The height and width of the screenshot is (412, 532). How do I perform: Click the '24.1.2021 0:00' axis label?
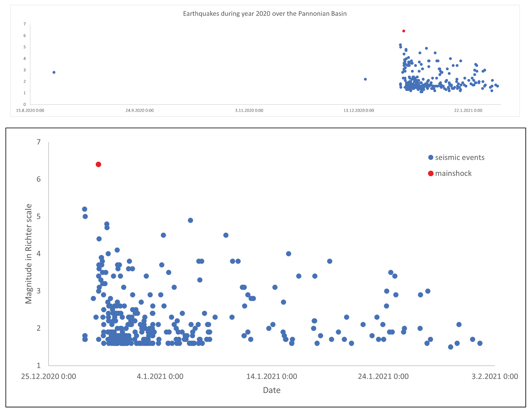[383, 377]
